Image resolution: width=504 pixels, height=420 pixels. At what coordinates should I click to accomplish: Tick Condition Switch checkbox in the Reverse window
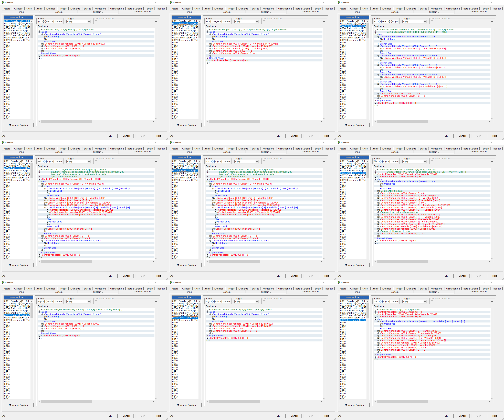point(432,301)
